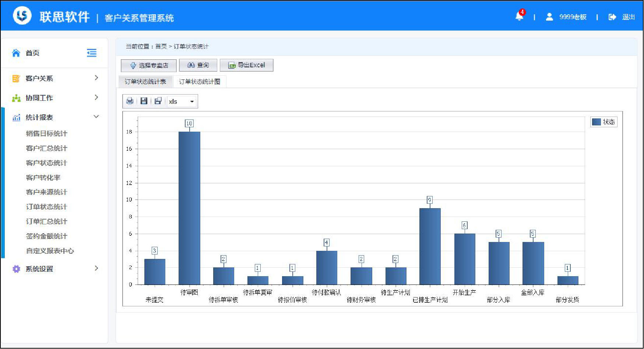Viewport: 644px width, 349px height.
Task: Click the 全部入库 axis label
Action: click(x=533, y=292)
